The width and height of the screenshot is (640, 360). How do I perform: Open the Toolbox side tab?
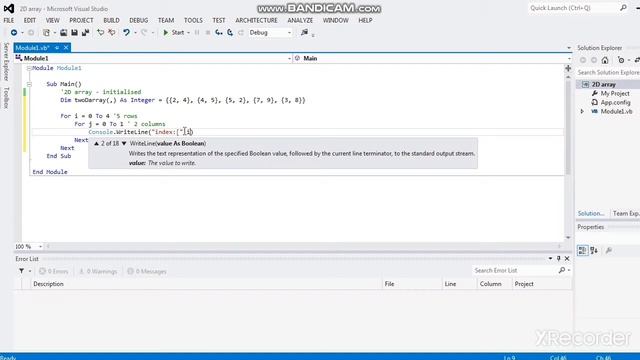(6, 98)
